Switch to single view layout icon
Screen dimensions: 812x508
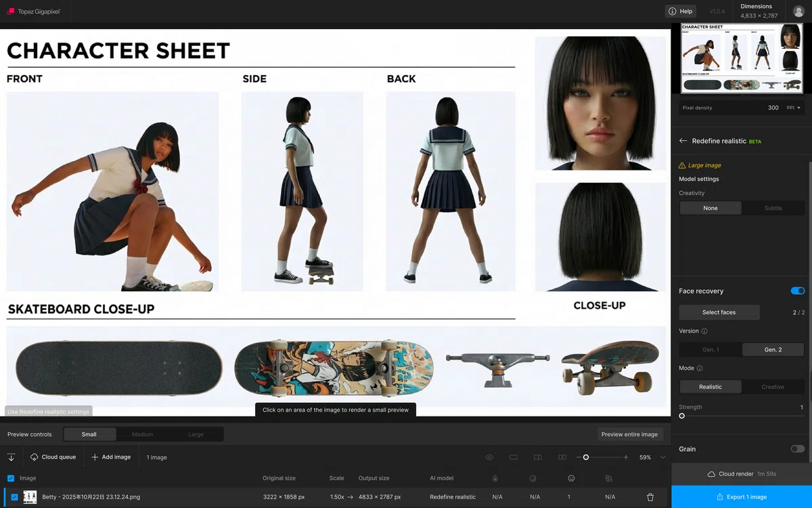[514, 457]
